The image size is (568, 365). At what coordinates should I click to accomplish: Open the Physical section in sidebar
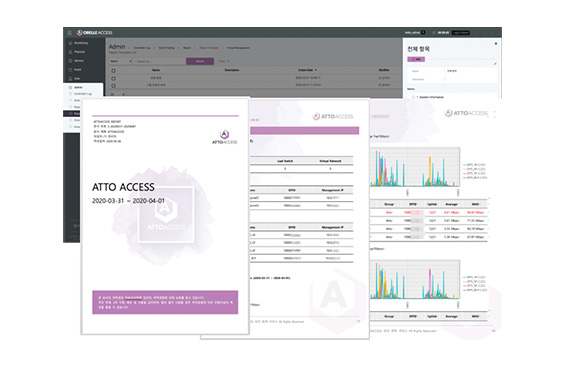click(79, 52)
